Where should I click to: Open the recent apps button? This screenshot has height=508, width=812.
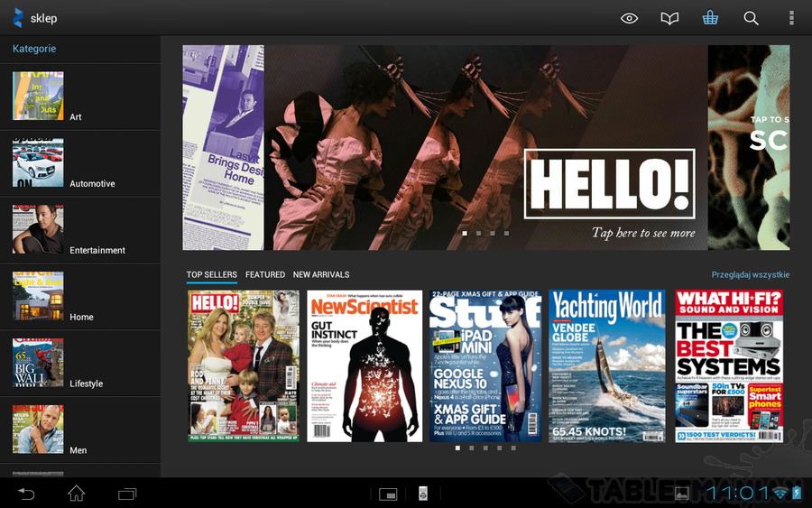(127, 494)
